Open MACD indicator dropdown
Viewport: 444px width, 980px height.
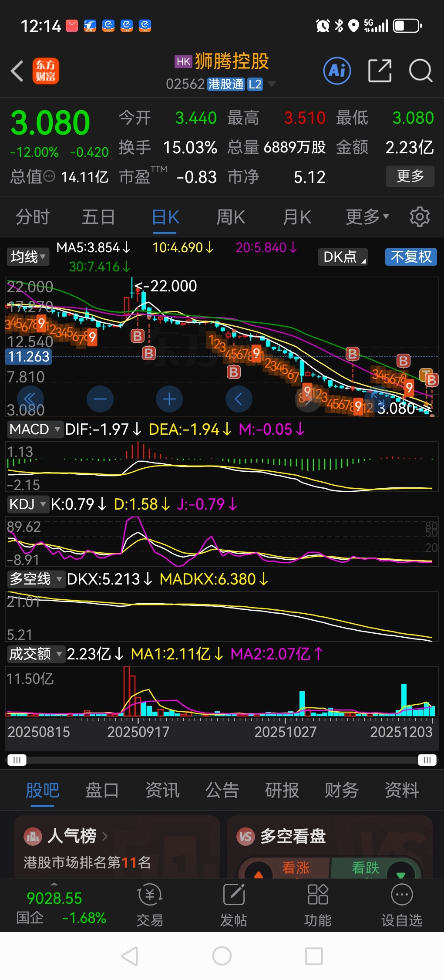pos(35,429)
